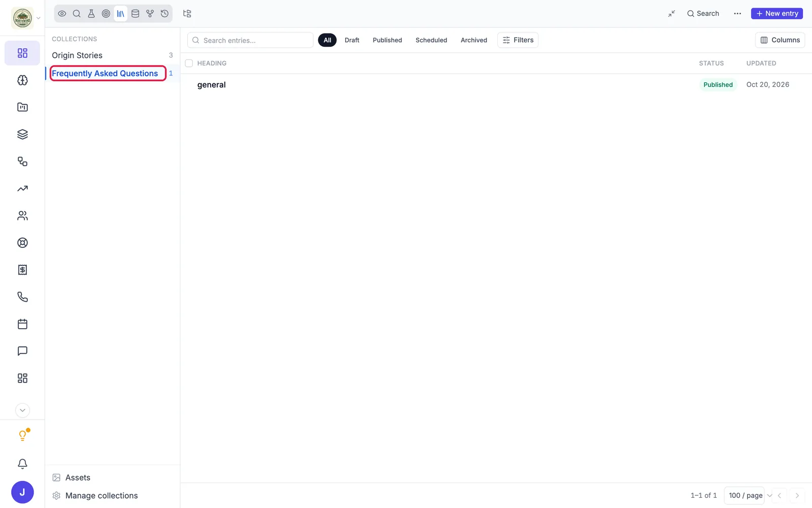Screen dimensions: 812x508
Task: Click the chat bubble icon in sidebar
Action: click(x=22, y=351)
